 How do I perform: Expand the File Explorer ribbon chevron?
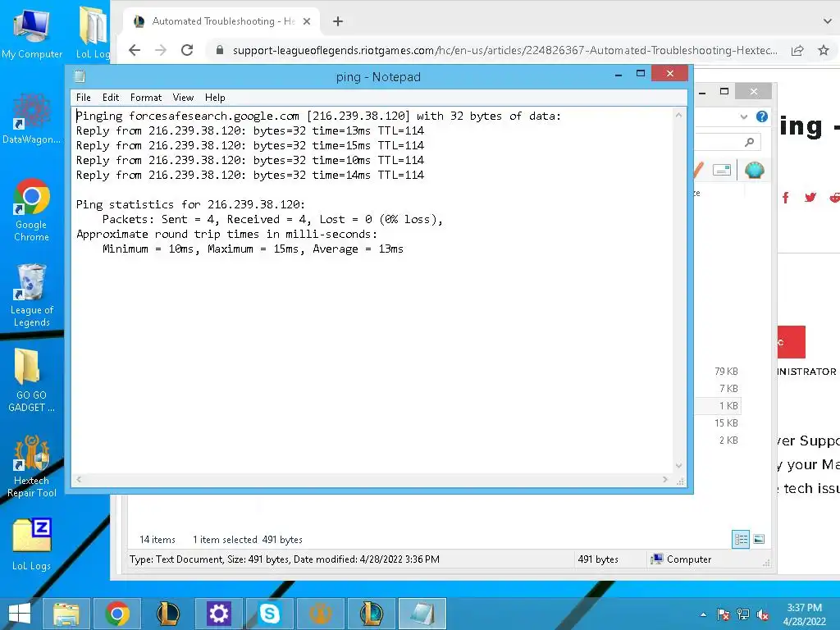(x=743, y=116)
